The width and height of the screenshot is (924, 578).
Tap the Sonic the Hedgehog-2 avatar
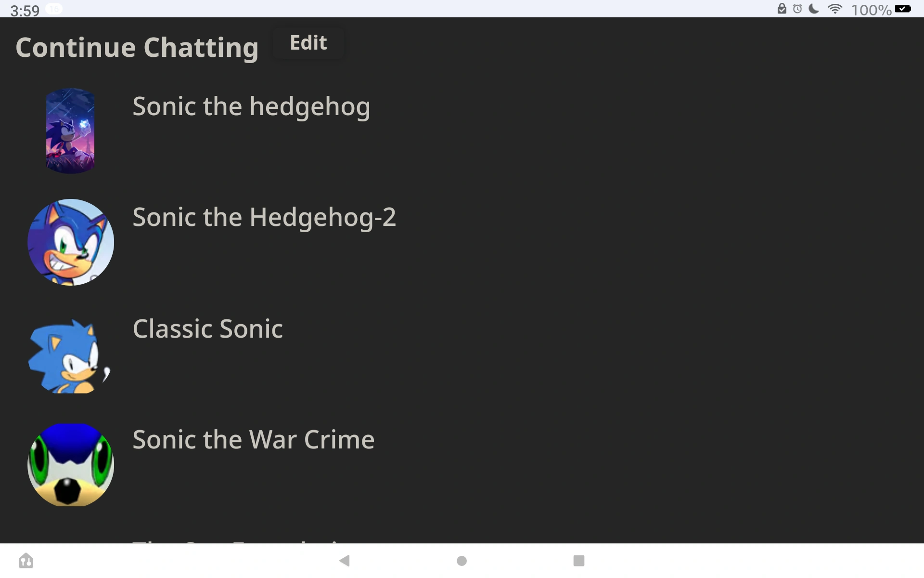pyautogui.click(x=71, y=242)
